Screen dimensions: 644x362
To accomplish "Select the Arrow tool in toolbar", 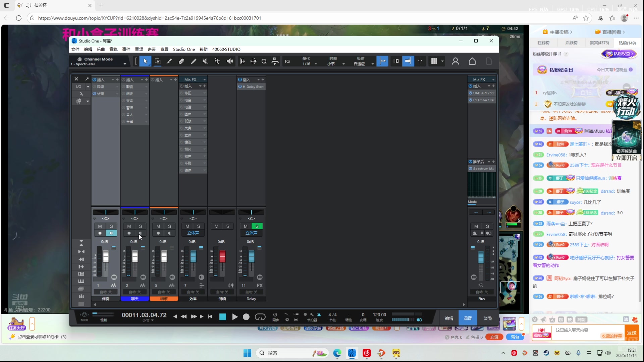I will pos(145,61).
